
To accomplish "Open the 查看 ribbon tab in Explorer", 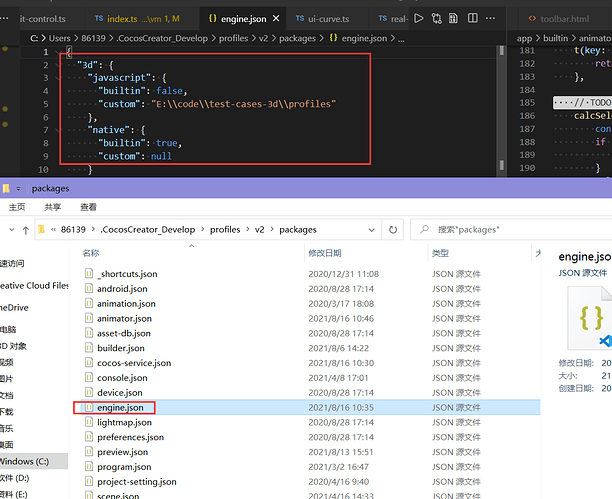I will (x=88, y=207).
